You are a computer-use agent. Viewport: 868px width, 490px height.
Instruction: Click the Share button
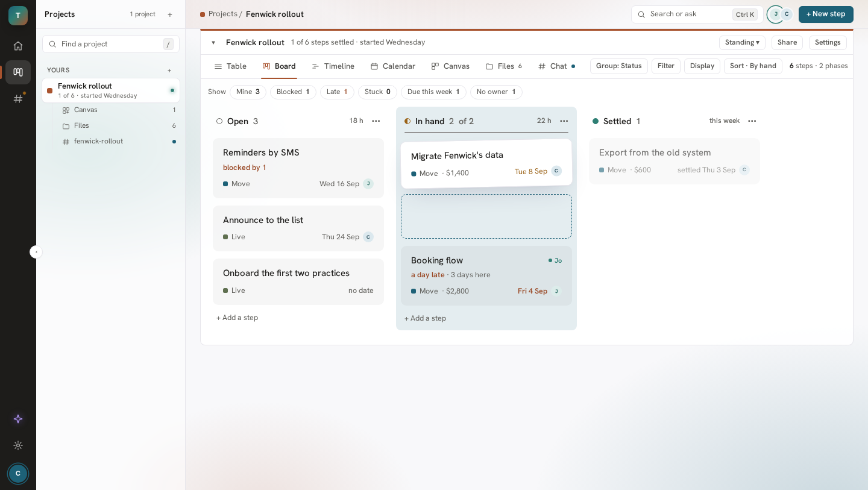(x=787, y=43)
